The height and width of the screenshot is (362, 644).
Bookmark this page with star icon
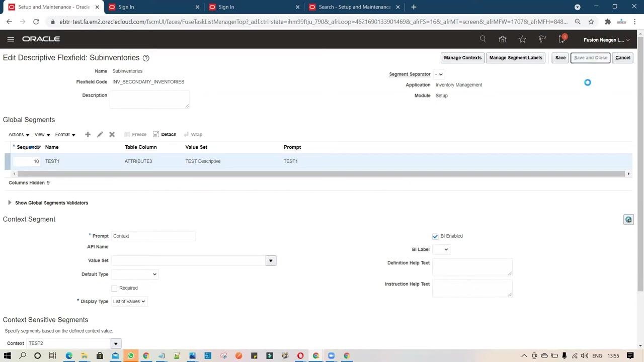pyautogui.click(x=591, y=22)
